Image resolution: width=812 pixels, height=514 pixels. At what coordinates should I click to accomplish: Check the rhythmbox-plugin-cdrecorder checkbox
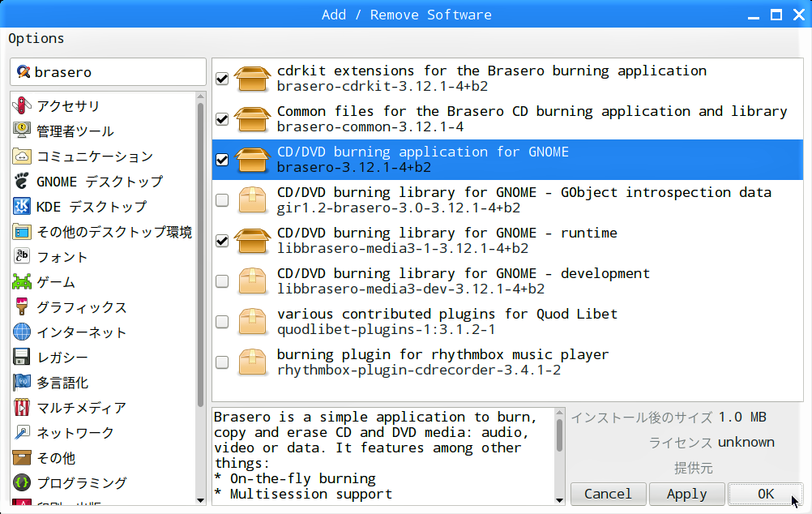(x=222, y=362)
